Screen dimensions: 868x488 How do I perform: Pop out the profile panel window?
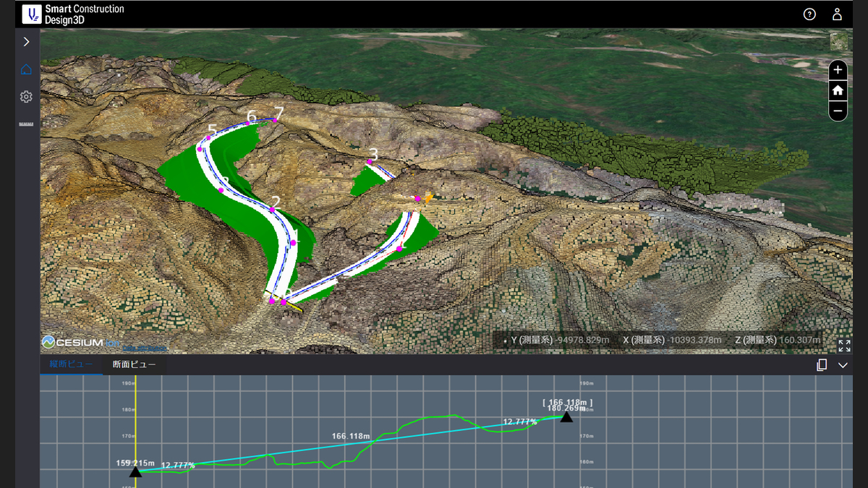[x=822, y=365]
